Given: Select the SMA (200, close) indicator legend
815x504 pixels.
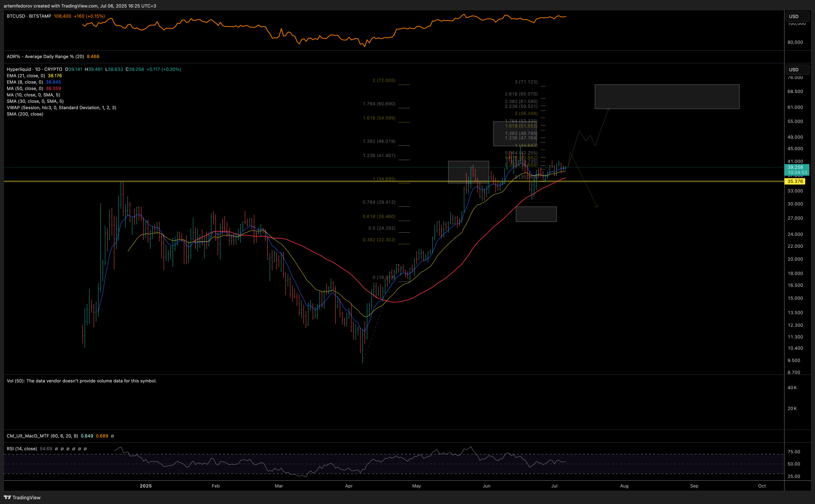Looking at the screenshot, I should 25,114.
